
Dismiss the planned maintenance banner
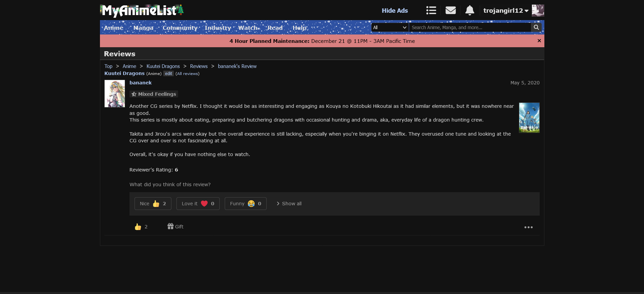pos(539,41)
